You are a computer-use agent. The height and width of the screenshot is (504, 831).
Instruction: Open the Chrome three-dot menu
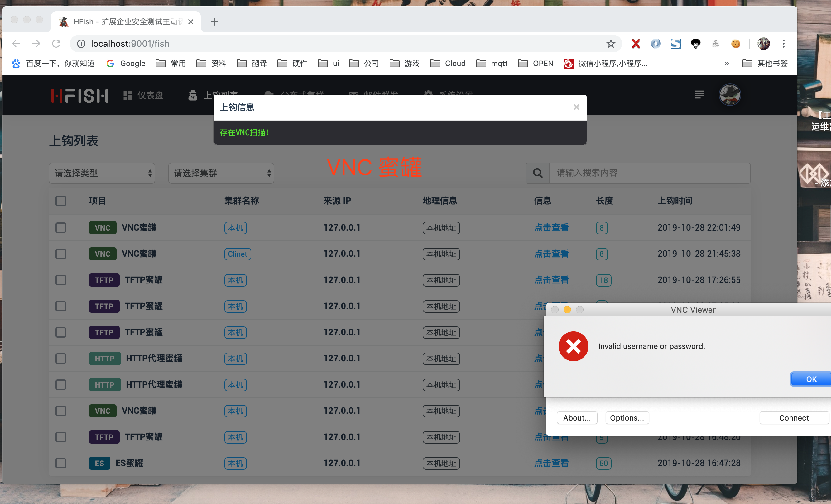click(x=783, y=44)
